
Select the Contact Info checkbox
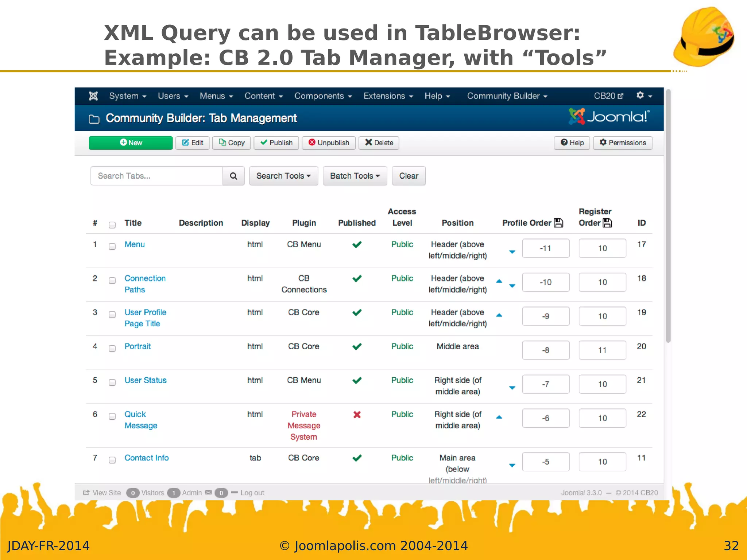[x=112, y=460]
